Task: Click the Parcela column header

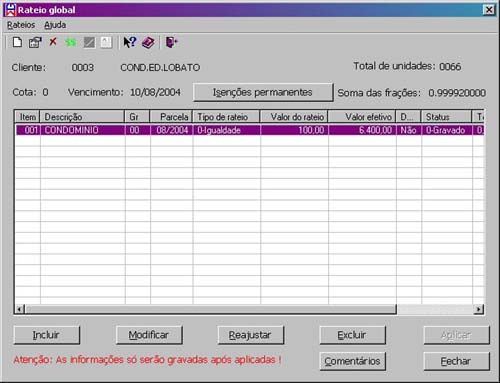Action: (171, 117)
